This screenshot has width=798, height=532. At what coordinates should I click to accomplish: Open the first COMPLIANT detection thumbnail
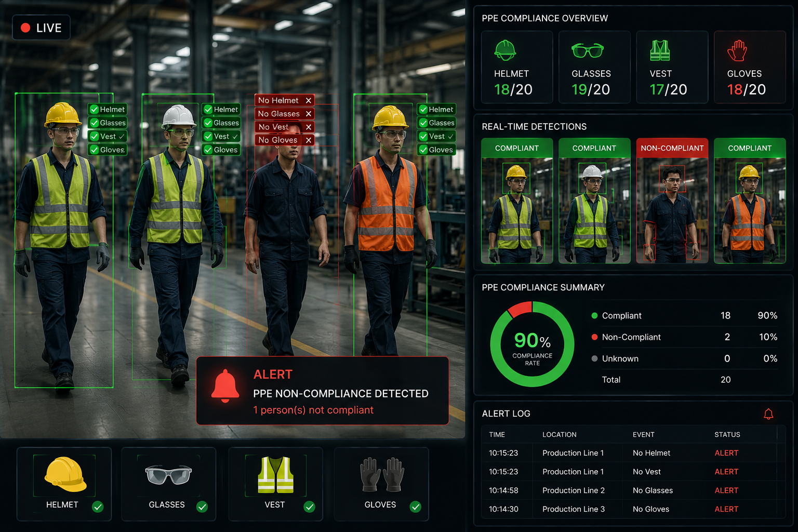point(517,201)
